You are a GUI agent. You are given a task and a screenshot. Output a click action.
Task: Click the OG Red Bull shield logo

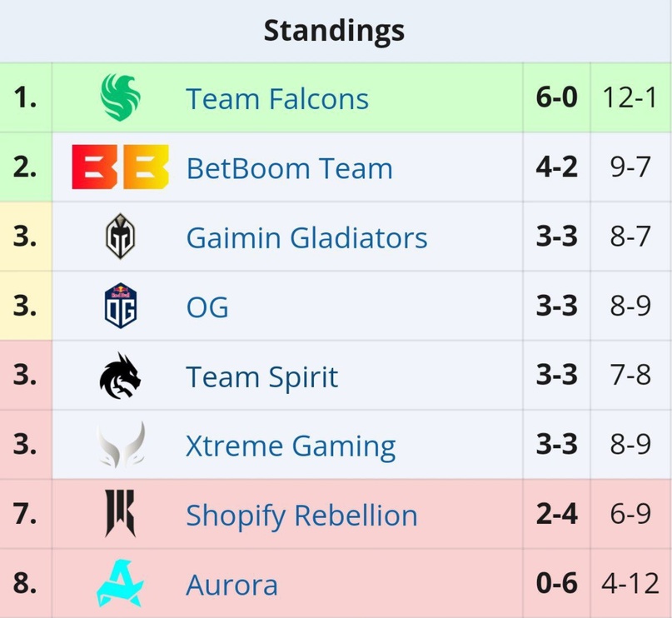pos(121,306)
